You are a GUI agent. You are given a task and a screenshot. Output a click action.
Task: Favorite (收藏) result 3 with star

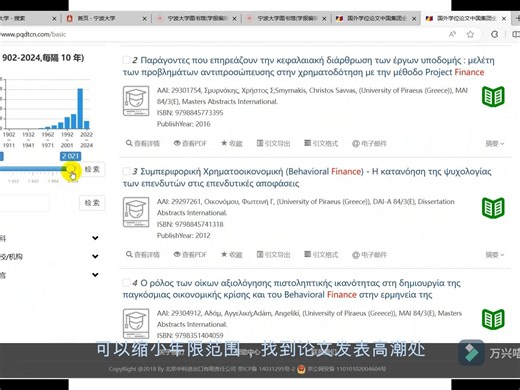pyautogui.click(x=232, y=255)
